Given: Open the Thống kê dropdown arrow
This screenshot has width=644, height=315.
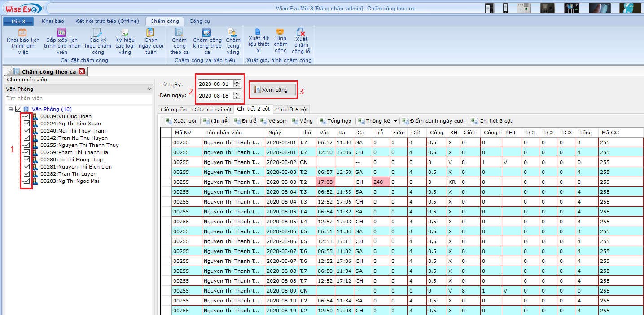Looking at the screenshot, I should coord(395,121).
